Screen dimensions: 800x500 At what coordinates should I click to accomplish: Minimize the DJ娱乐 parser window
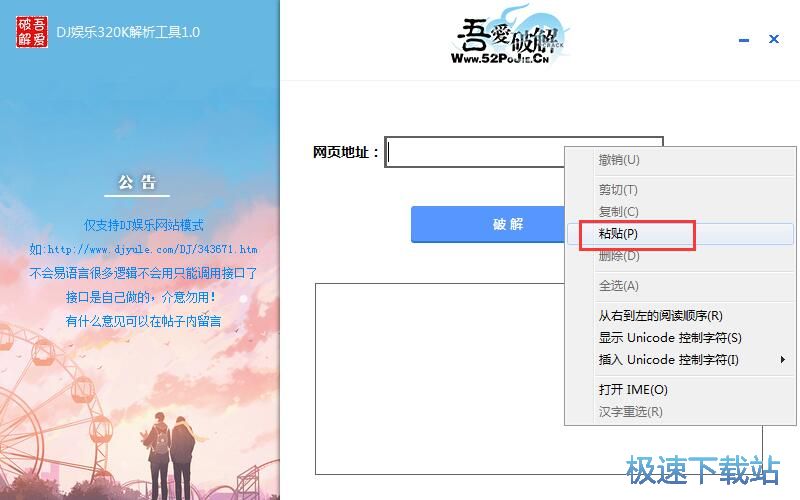click(744, 40)
